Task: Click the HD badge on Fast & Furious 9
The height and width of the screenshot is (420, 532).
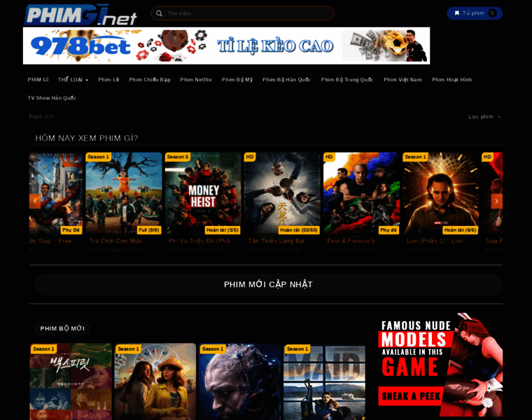Action: pos(329,157)
